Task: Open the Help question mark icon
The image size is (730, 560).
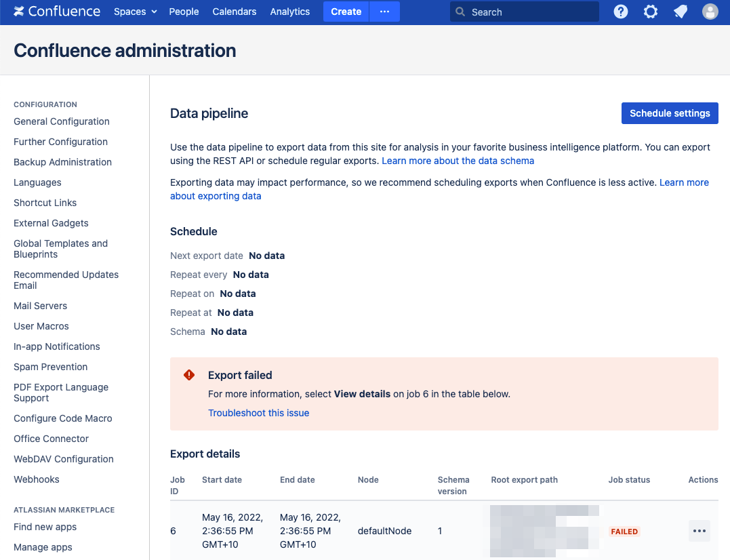Action: point(621,12)
